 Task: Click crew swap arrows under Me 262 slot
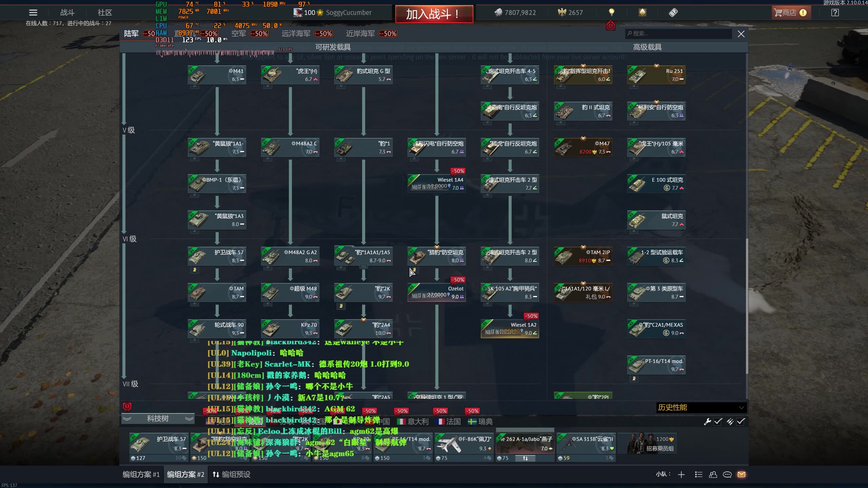pos(525,458)
